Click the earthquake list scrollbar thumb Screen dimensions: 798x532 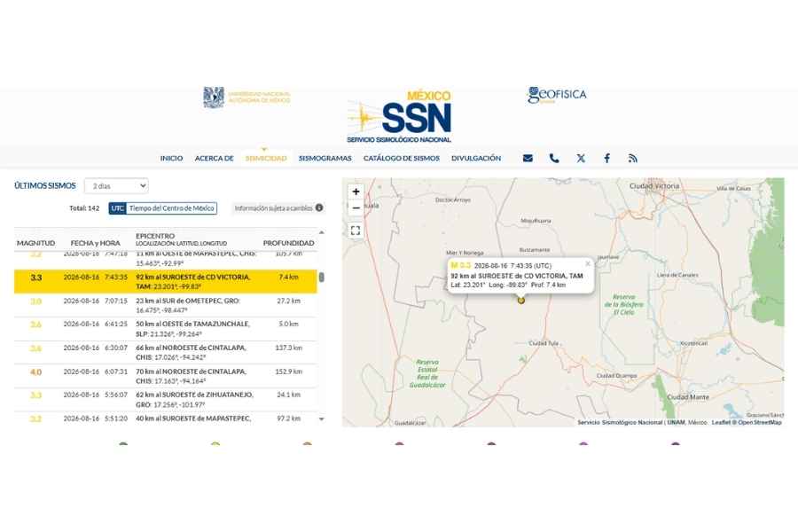(322, 277)
